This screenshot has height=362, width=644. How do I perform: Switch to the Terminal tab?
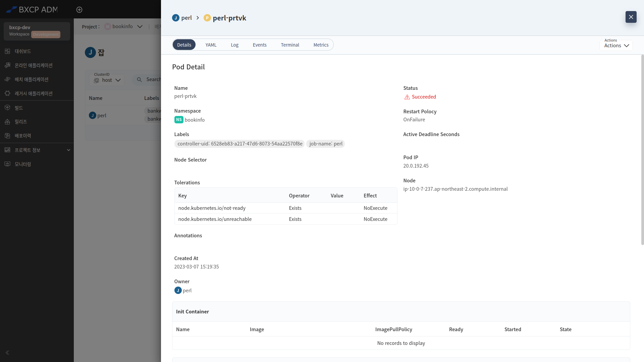(x=290, y=45)
